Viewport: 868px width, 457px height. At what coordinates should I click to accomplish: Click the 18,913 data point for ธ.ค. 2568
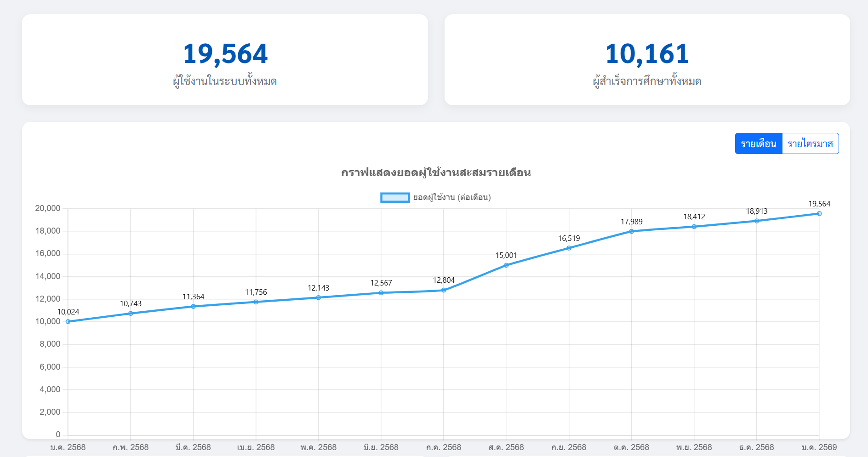tap(756, 221)
